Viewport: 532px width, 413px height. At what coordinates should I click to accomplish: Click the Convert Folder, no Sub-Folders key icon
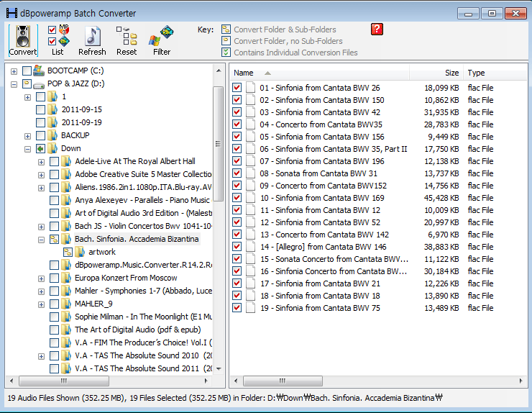[x=226, y=41]
